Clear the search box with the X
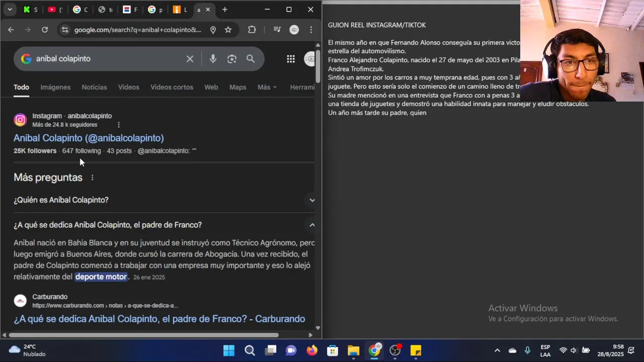The height and width of the screenshot is (362, 644). click(x=190, y=59)
